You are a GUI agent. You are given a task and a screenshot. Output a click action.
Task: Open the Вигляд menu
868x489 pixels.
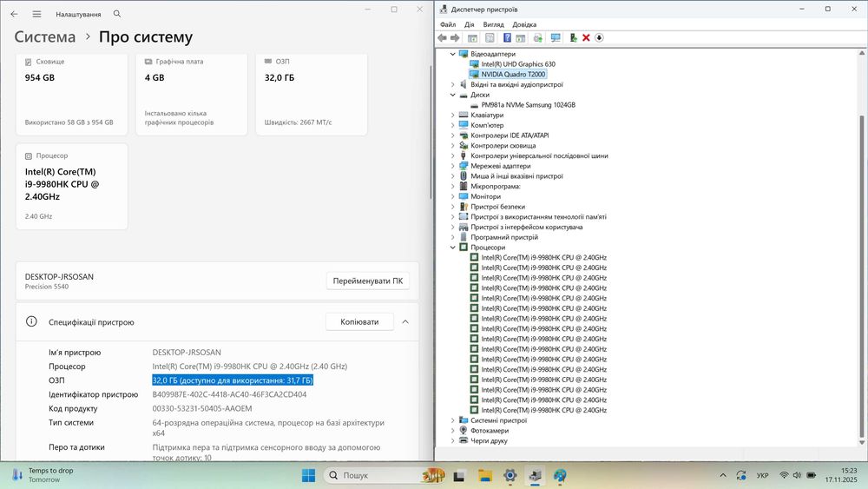pos(493,24)
